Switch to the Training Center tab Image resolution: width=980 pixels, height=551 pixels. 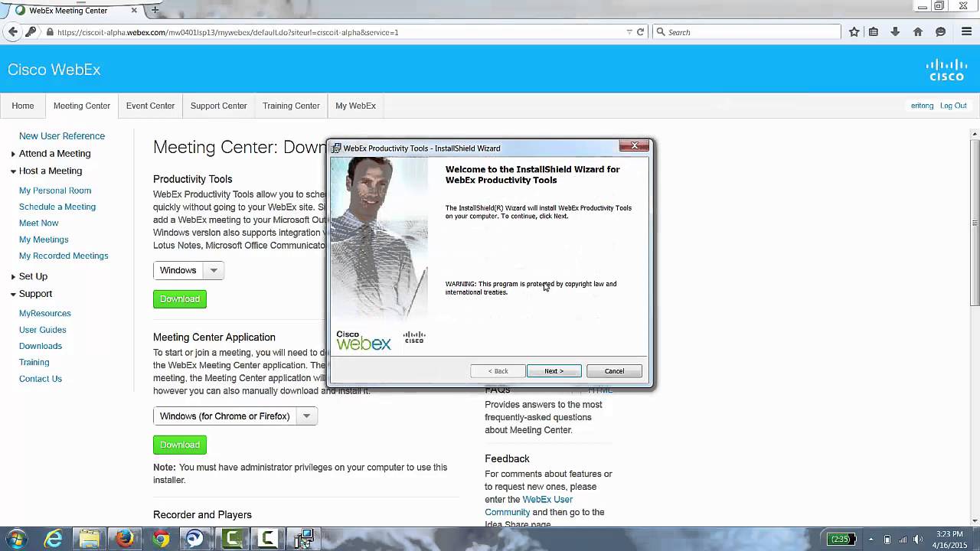[x=291, y=106]
